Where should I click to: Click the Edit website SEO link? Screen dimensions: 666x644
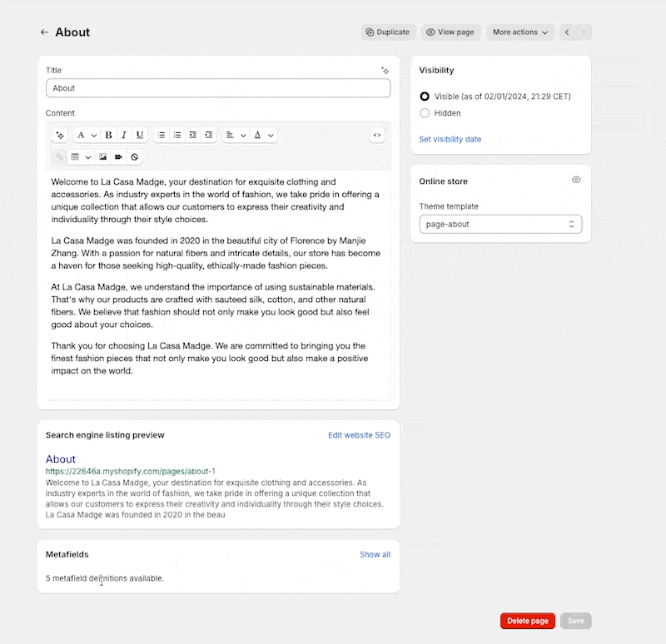point(359,435)
